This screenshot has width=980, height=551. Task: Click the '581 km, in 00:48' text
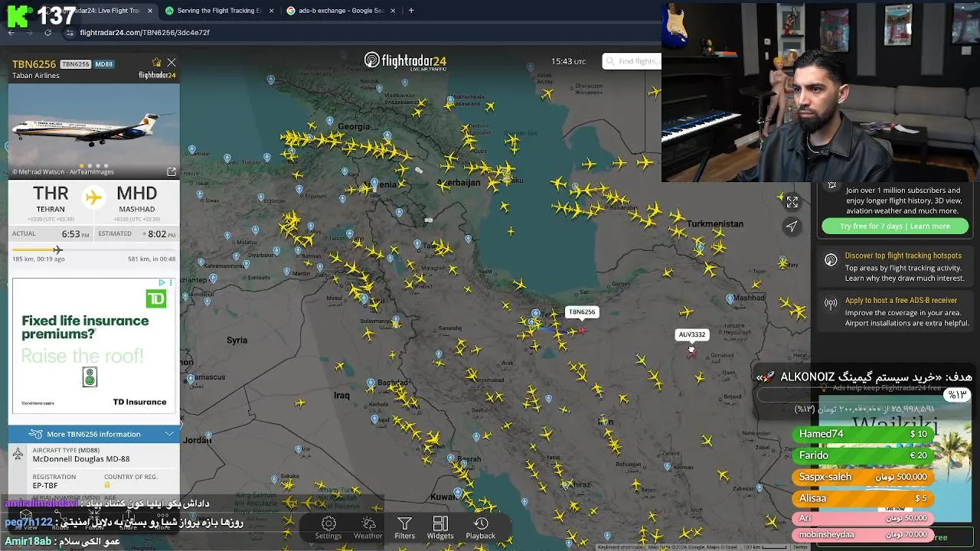pyautogui.click(x=152, y=259)
